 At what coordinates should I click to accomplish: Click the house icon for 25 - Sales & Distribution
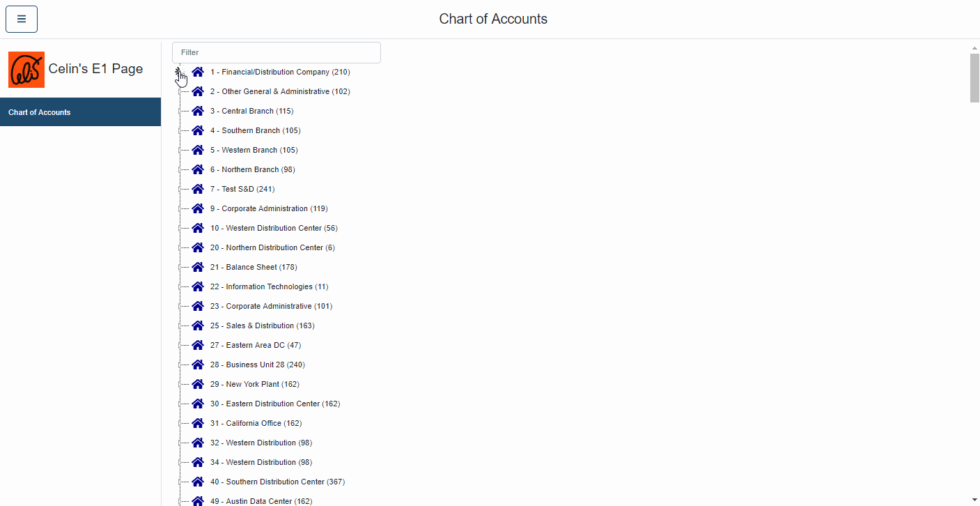198,325
